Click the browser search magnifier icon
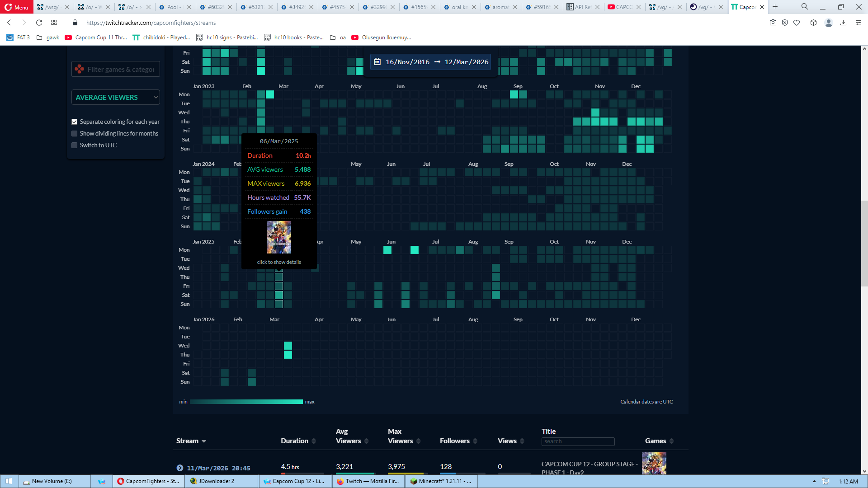 (x=805, y=7)
